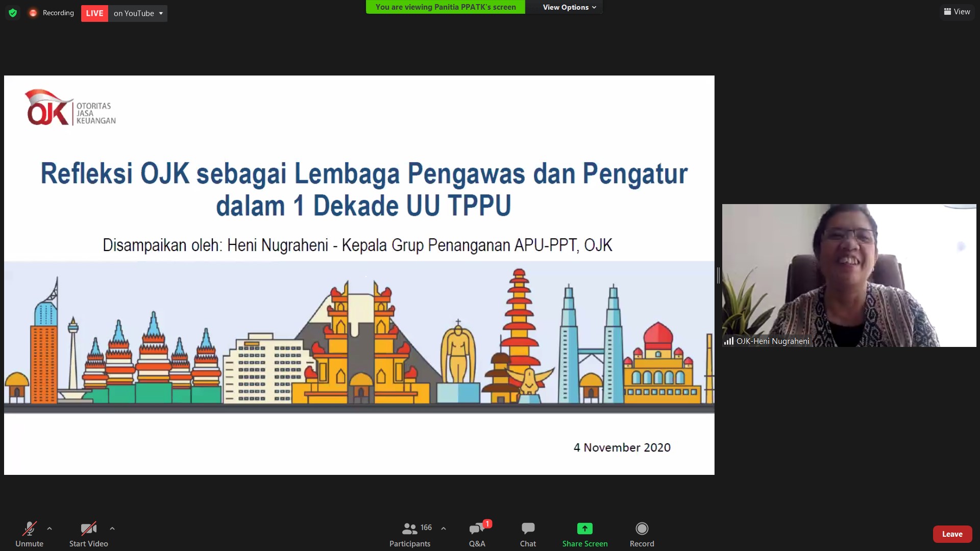Open the Chat panel
Screen dimensions: 980x551
tap(528, 534)
